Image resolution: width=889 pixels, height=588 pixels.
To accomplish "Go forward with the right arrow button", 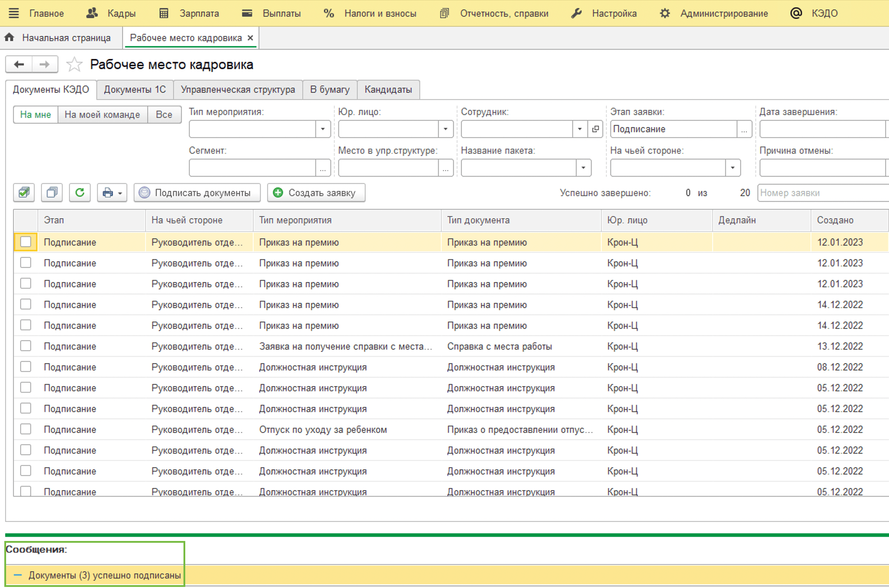I will tap(45, 65).
